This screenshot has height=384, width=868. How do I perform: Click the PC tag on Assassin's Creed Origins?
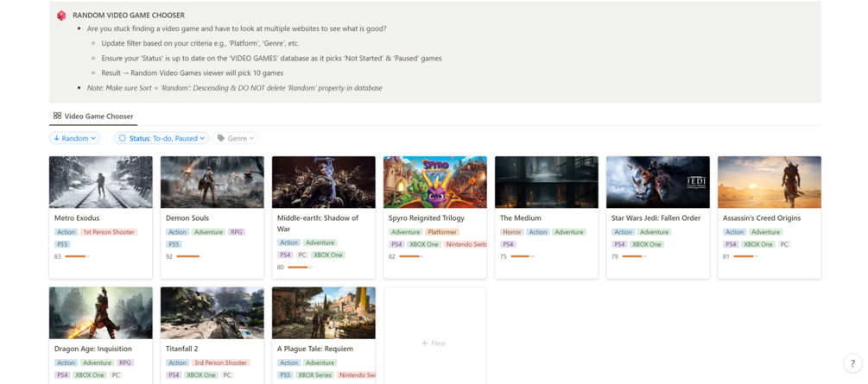(x=784, y=244)
